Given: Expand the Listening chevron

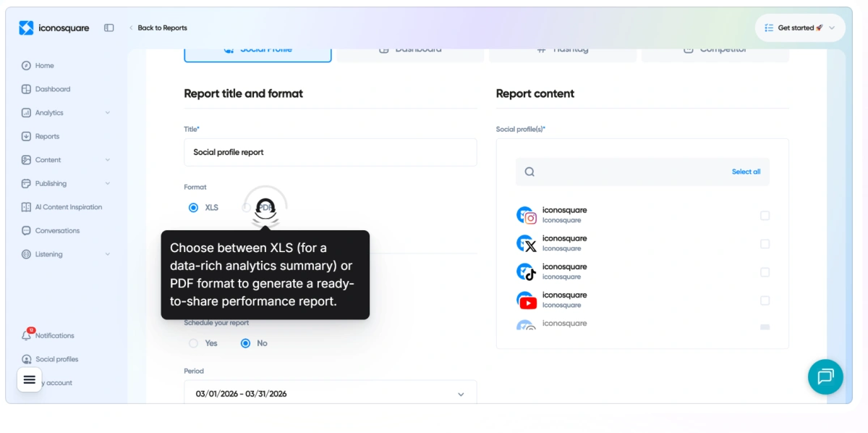Looking at the screenshot, I should [x=108, y=254].
